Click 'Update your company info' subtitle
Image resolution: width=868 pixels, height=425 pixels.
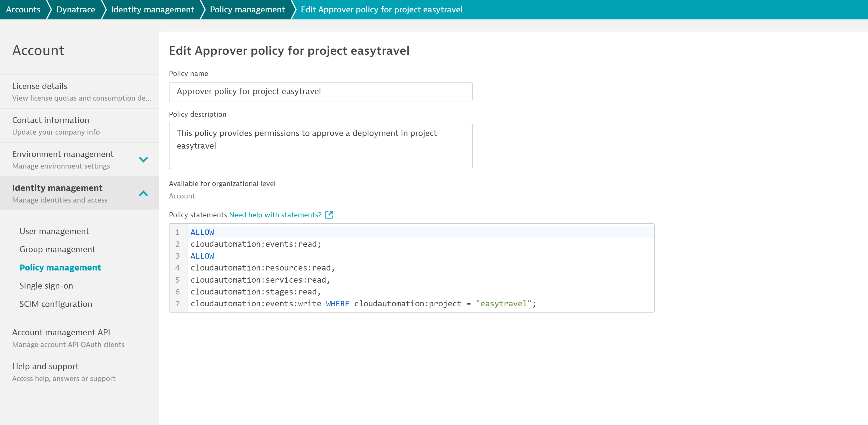coord(56,132)
